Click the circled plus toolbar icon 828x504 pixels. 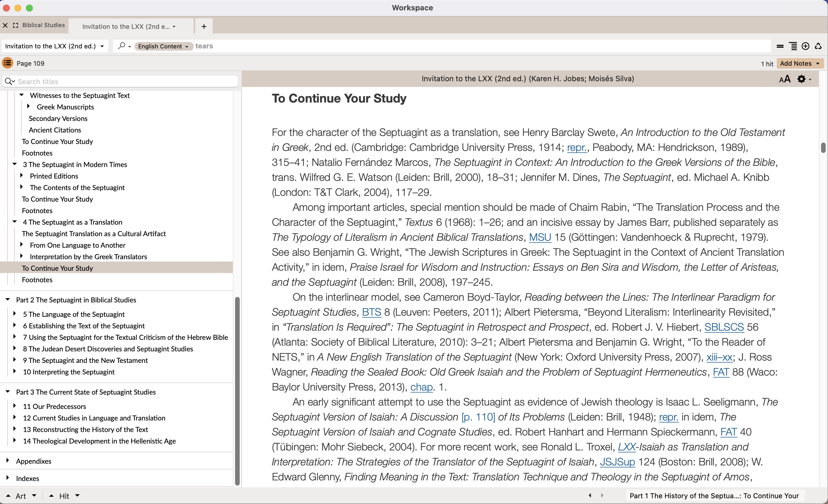click(x=805, y=46)
